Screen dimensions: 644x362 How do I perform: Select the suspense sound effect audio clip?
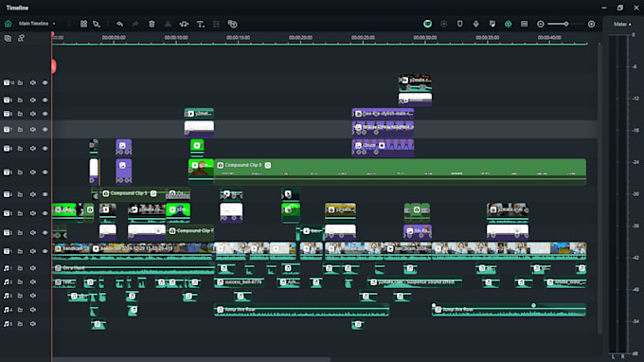(x=414, y=282)
